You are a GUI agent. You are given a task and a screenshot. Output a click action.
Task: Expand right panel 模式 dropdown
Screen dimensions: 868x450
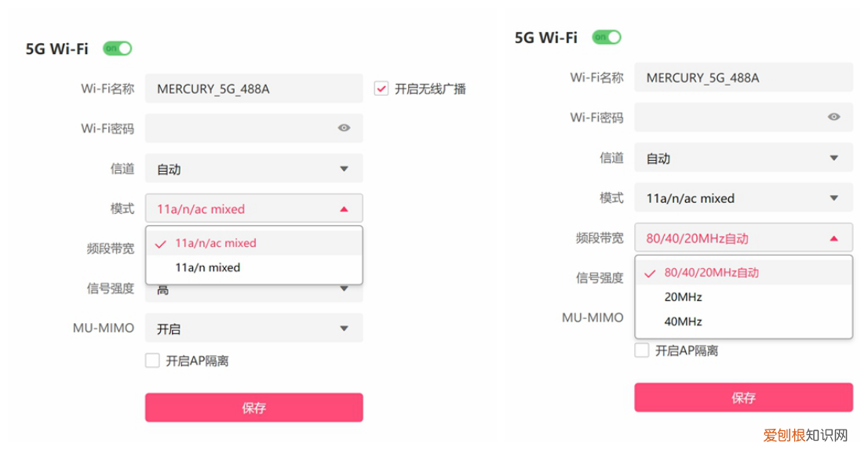pyautogui.click(x=743, y=198)
